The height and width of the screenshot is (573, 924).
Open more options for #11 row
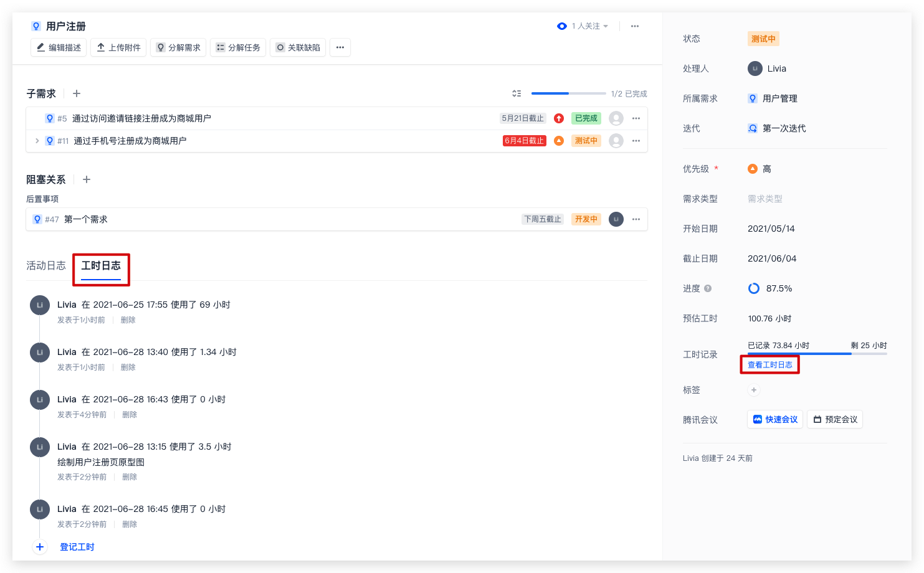tap(636, 141)
